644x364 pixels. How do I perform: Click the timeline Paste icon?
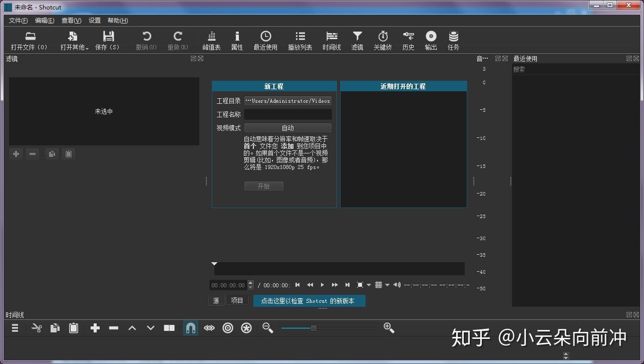tap(74, 328)
